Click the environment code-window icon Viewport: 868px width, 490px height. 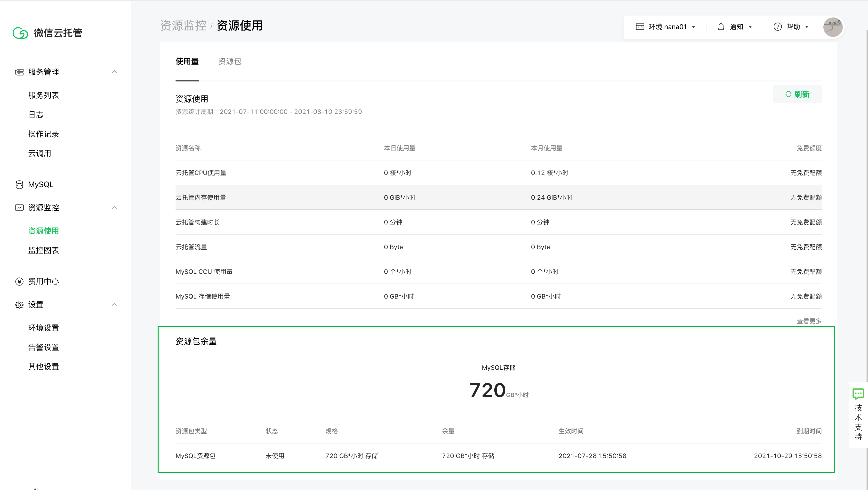(x=640, y=27)
